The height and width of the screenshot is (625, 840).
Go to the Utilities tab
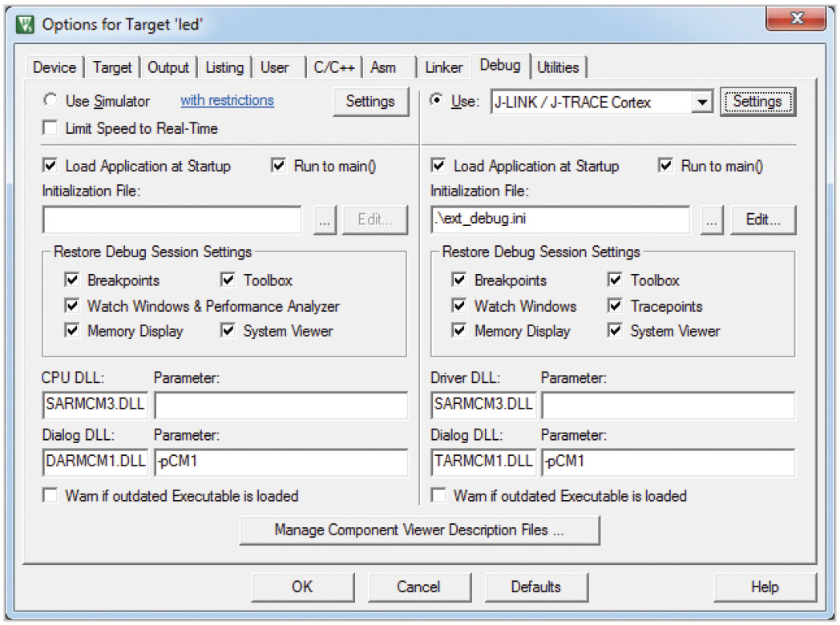tap(558, 67)
